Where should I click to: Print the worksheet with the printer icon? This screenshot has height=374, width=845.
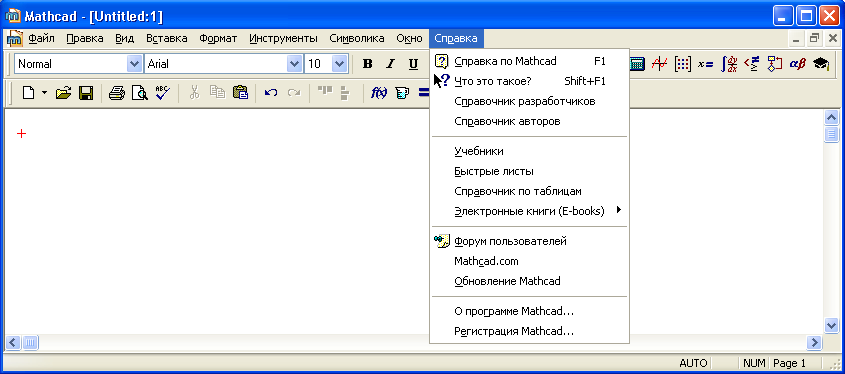pyautogui.click(x=116, y=93)
